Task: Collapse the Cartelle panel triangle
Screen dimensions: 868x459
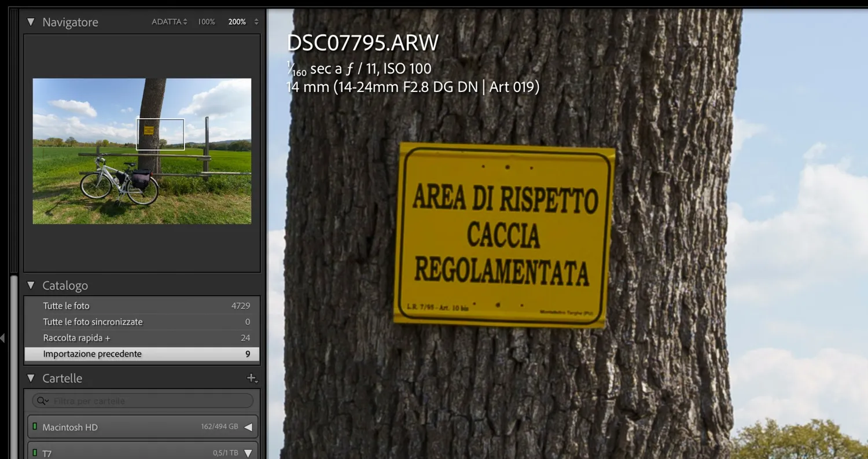Action: [31, 378]
